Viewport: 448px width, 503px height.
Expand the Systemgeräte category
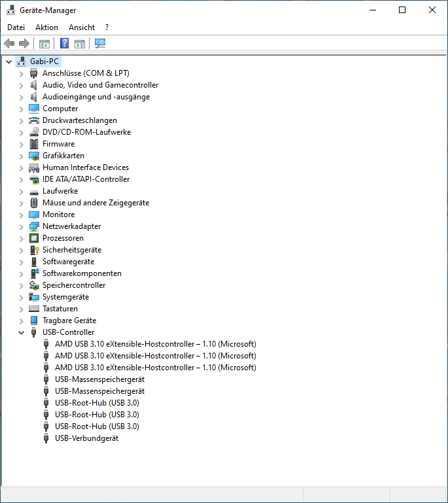(x=21, y=298)
